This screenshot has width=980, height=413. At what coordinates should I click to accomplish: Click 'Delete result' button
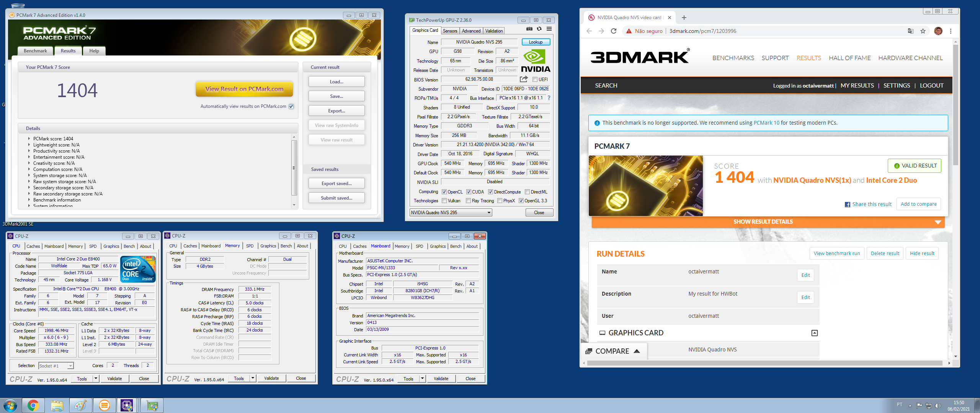click(x=885, y=253)
